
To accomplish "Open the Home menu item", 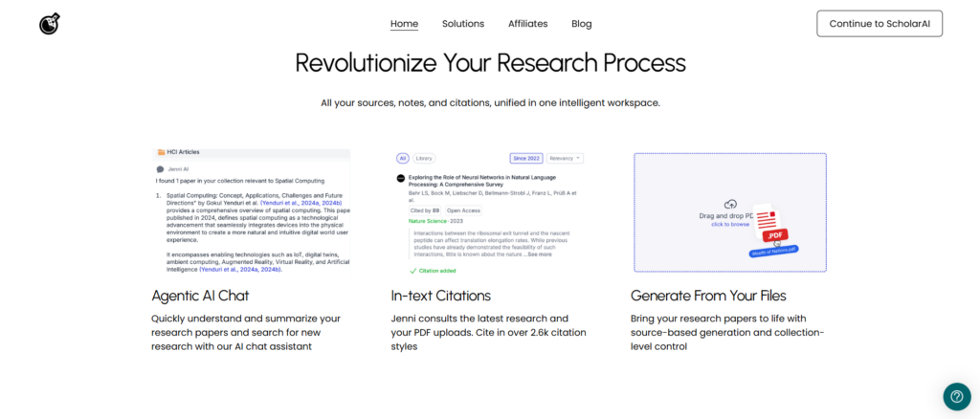I will pyautogui.click(x=405, y=24).
